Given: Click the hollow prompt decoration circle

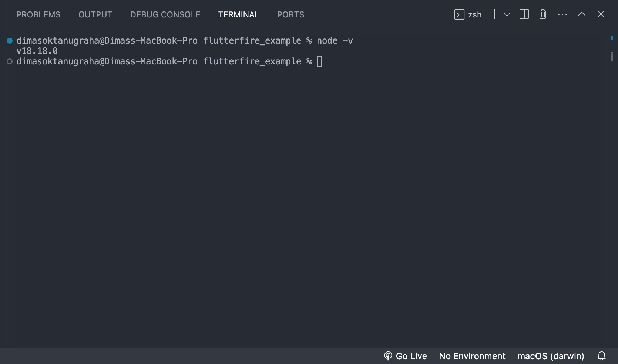Looking at the screenshot, I should point(10,61).
